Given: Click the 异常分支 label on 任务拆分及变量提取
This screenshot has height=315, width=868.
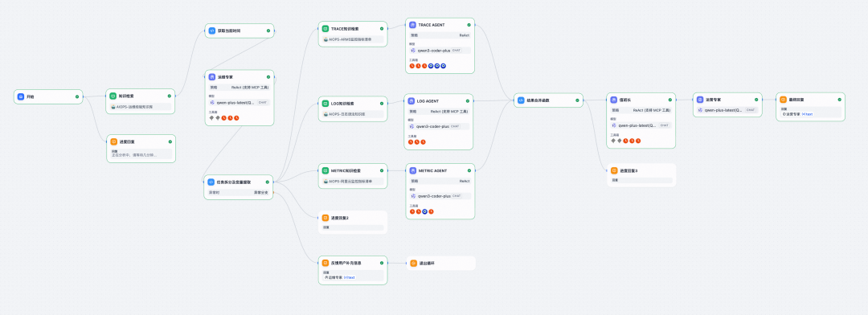Looking at the screenshot, I should pyautogui.click(x=260, y=192).
